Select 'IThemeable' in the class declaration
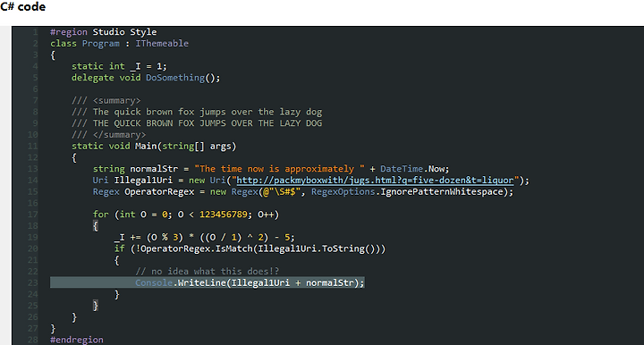 coord(162,44)
